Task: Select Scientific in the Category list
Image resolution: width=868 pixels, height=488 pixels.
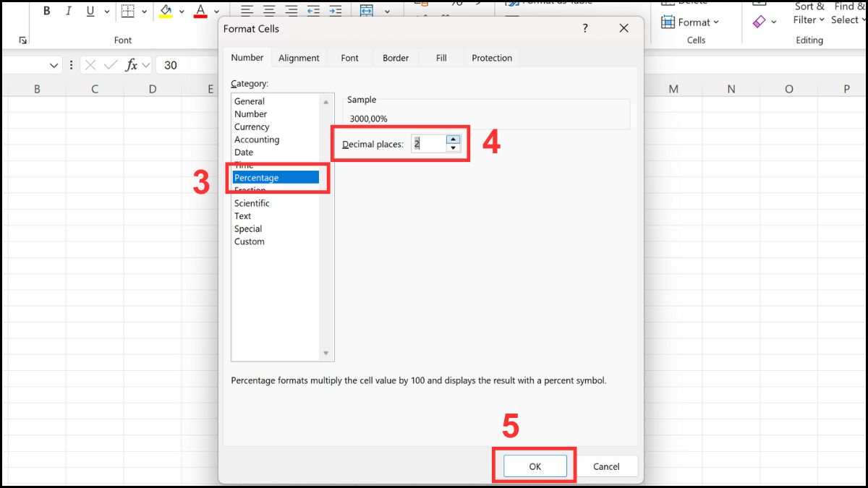Action: click(252, 203)
